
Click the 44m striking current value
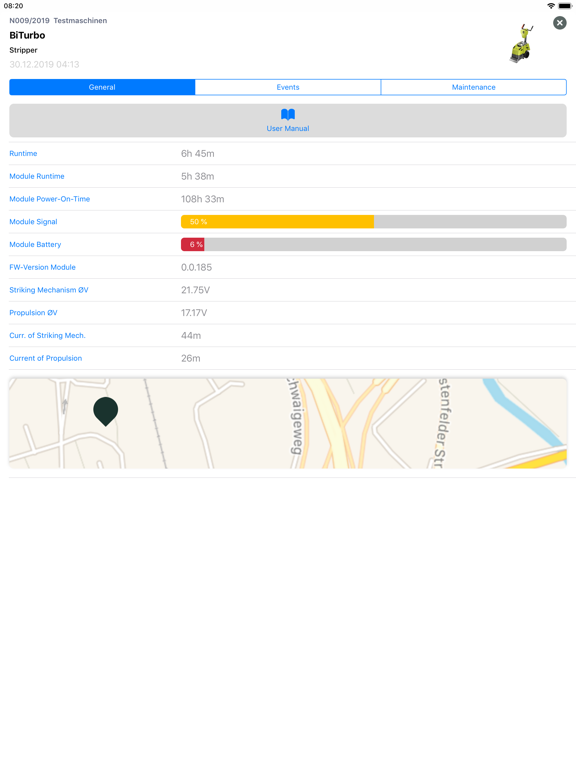pyautogui.click(x=191, y=336)
